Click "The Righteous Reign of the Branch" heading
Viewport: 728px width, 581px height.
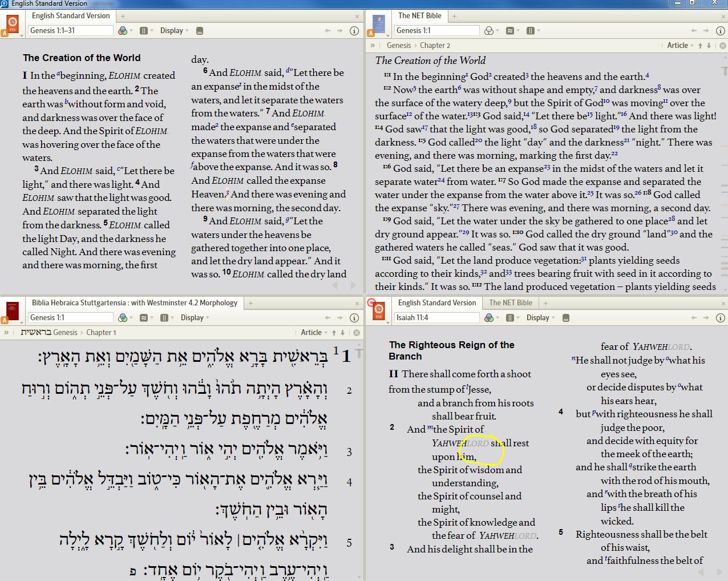452,350
